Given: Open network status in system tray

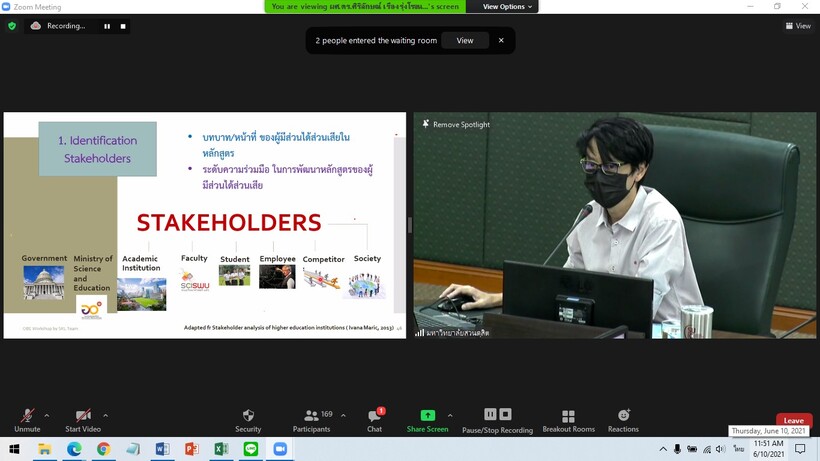Looking at the screenshot, I should (707, 449).
